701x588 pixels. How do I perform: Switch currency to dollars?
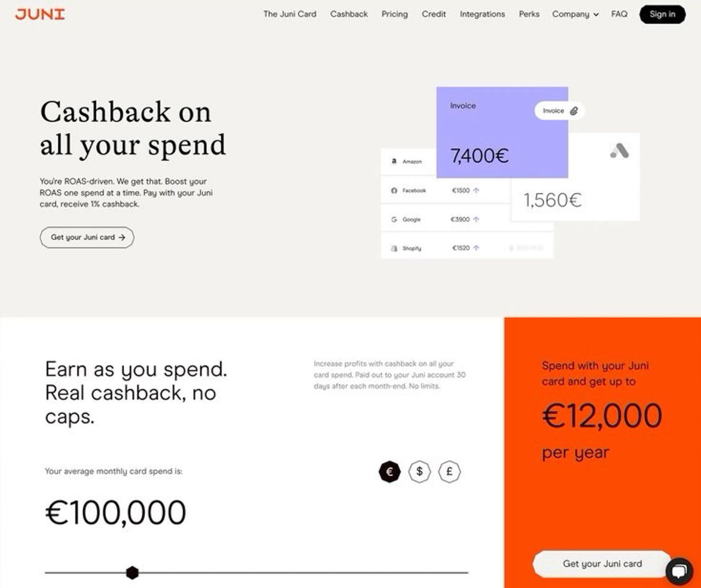(x=420, y=472)
